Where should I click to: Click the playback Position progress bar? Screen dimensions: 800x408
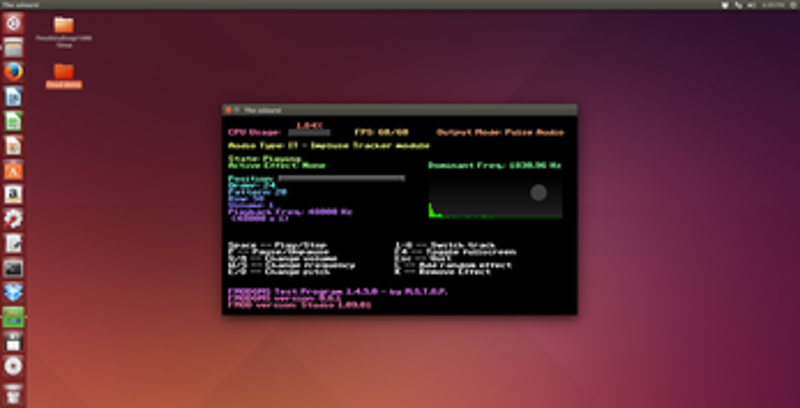tap(342, 178)
